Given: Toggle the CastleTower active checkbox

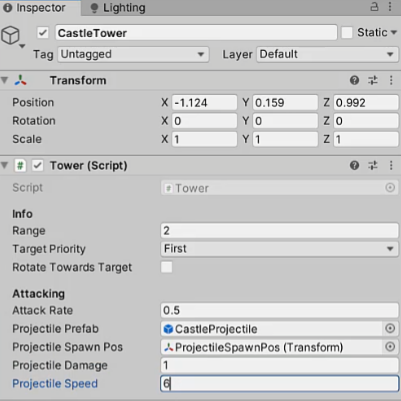Looking at the screenshot, I should click(x=43, y=33).
